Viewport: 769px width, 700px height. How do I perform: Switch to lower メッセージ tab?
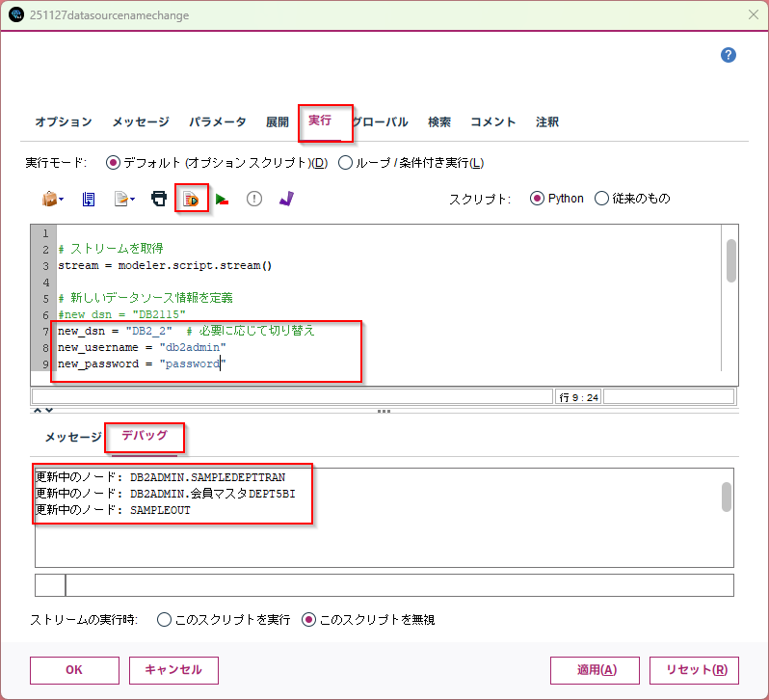click(73, 437)
